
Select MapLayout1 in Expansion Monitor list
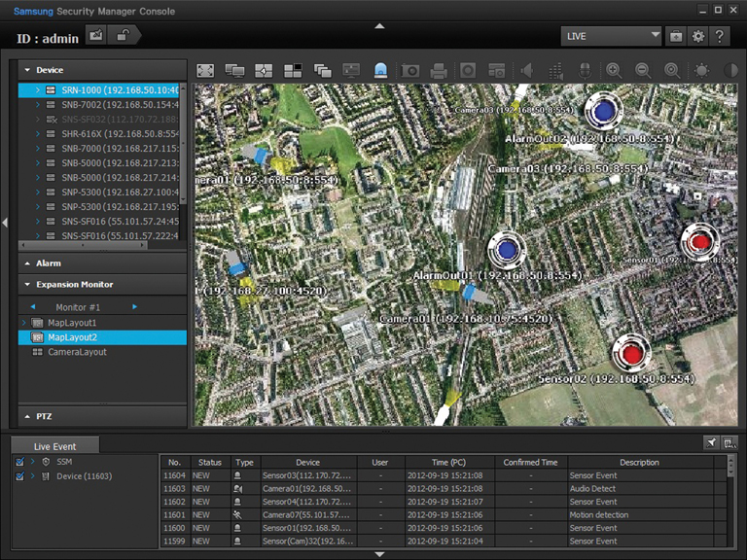coord(71,322)
